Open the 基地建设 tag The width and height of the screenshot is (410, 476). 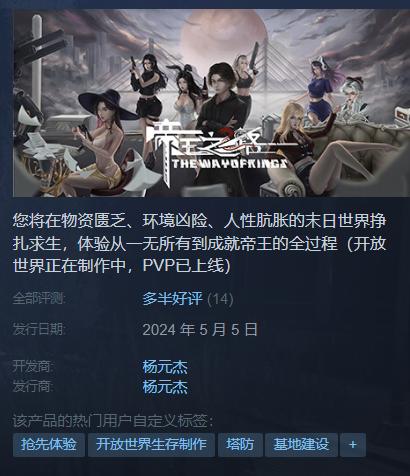[301, 445]
